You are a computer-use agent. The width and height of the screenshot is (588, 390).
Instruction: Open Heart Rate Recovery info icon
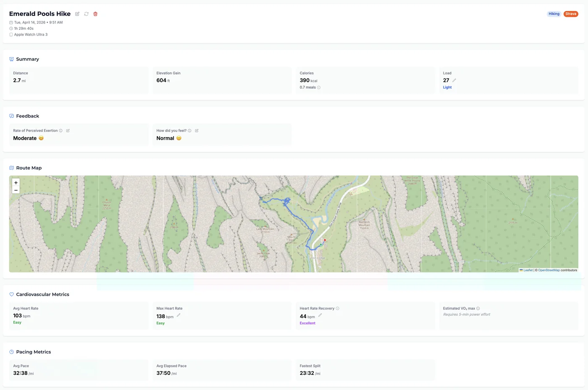[x=338, y=309]
